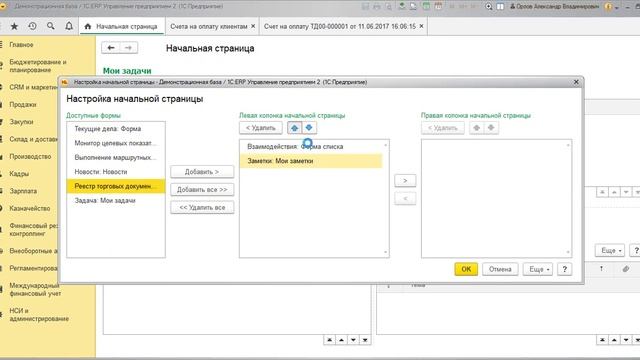
Task: Click the home icon on the Начальная страница tab
Action: pos(87,27)
